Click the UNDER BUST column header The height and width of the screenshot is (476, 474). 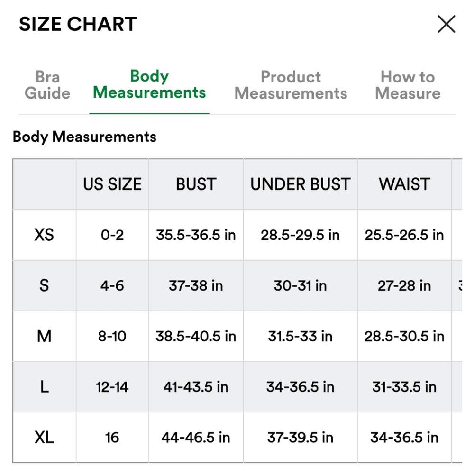300,184
